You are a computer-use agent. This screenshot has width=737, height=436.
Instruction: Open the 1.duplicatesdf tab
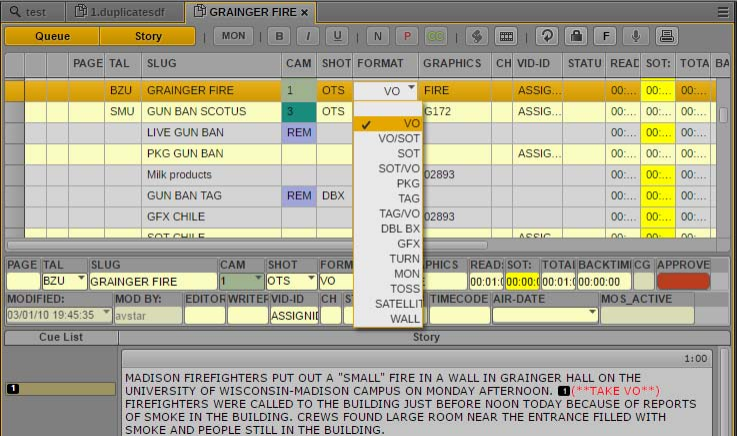click(124, 12)
